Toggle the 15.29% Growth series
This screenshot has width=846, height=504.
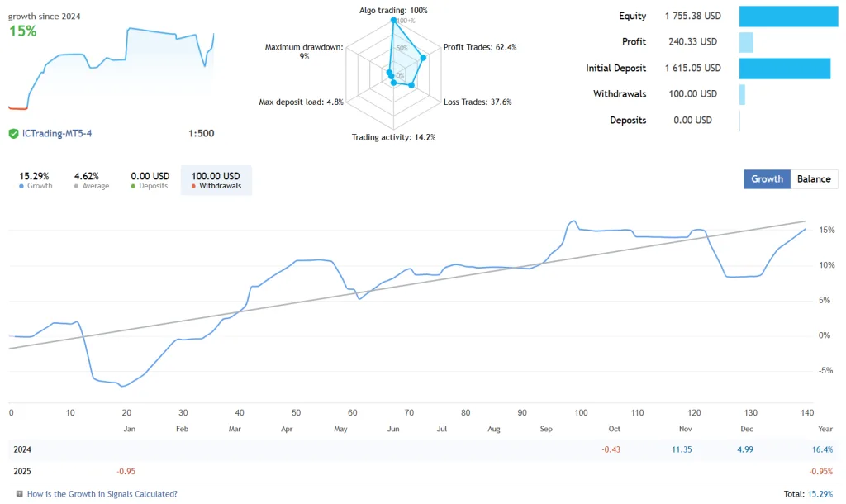35,180
